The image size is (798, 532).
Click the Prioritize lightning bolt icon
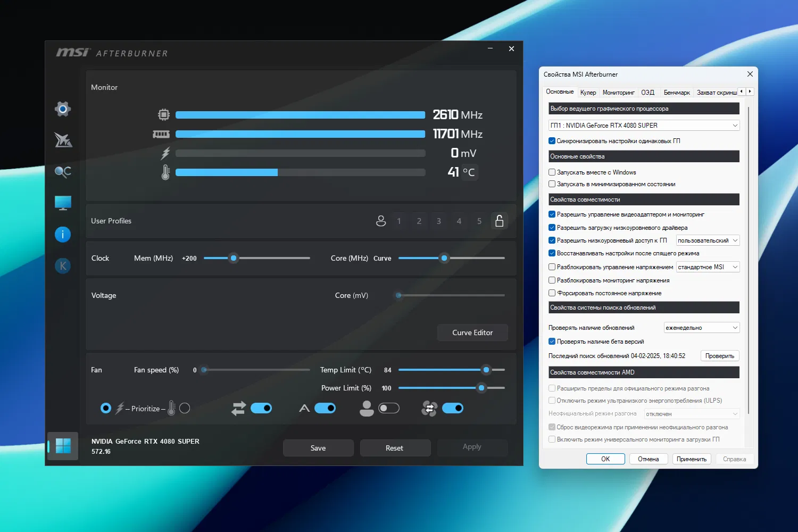(x=120, y=408)
